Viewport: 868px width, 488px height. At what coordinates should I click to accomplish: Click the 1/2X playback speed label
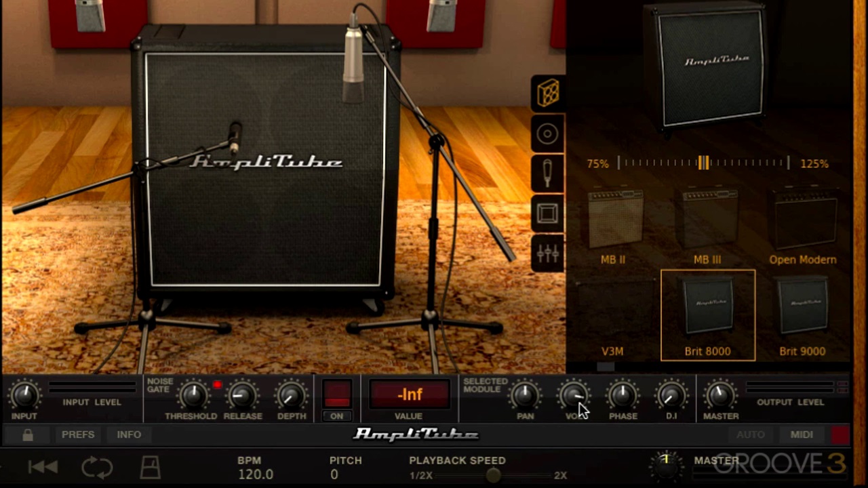[x=421, y=476]
